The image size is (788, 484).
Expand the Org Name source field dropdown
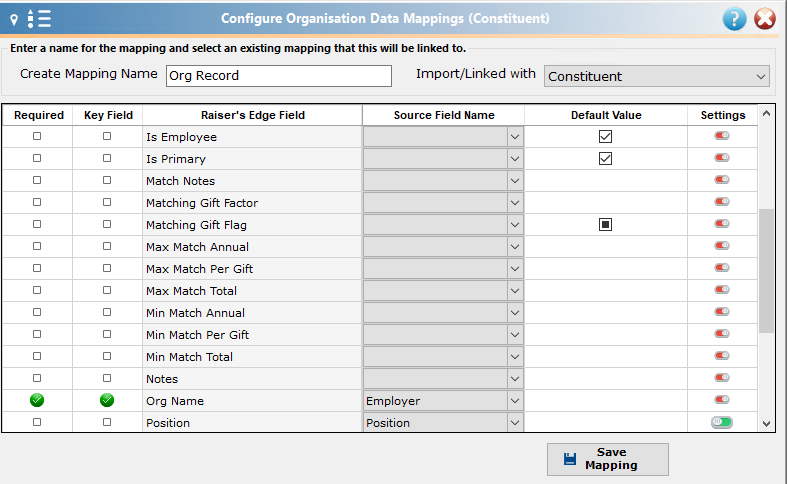tap(515, 401)
